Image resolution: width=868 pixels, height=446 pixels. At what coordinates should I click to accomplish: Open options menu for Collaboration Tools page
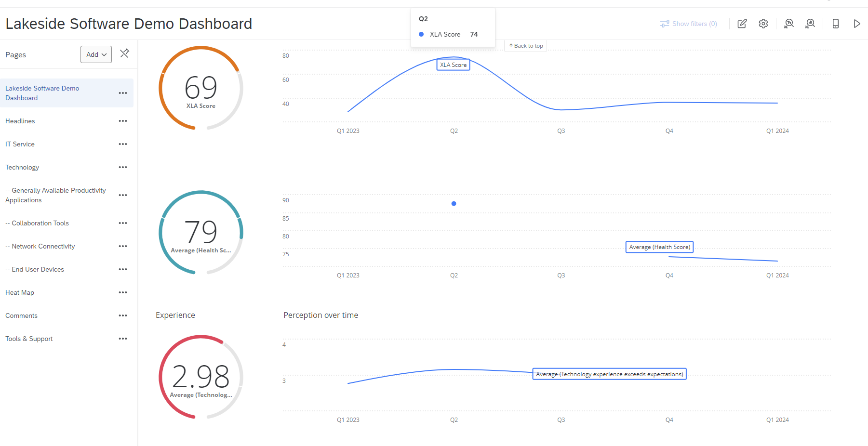pos(123,223)
